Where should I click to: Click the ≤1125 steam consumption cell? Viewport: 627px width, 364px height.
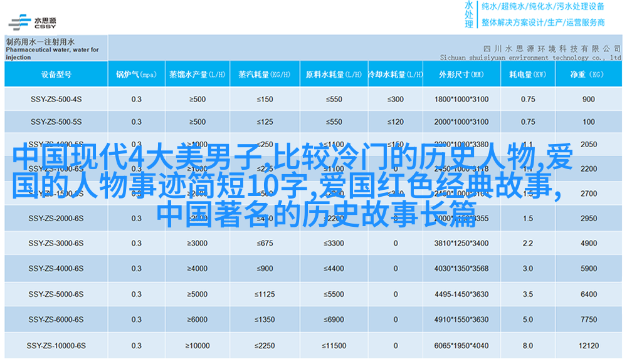(x=265, y=294)
